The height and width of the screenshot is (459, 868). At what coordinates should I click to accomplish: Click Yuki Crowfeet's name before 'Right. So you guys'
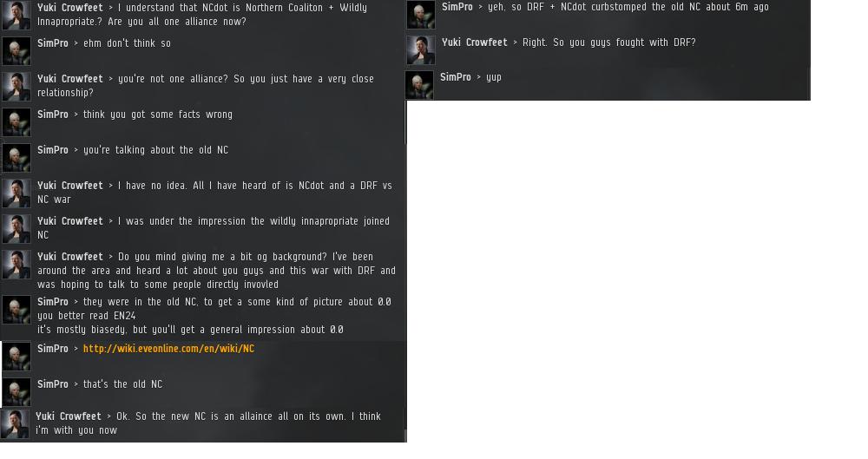pyautogui.click(x=475, y=43)
